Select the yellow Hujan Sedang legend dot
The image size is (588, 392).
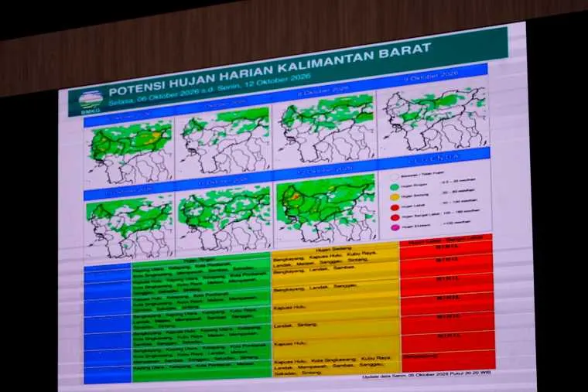[395, 197]
